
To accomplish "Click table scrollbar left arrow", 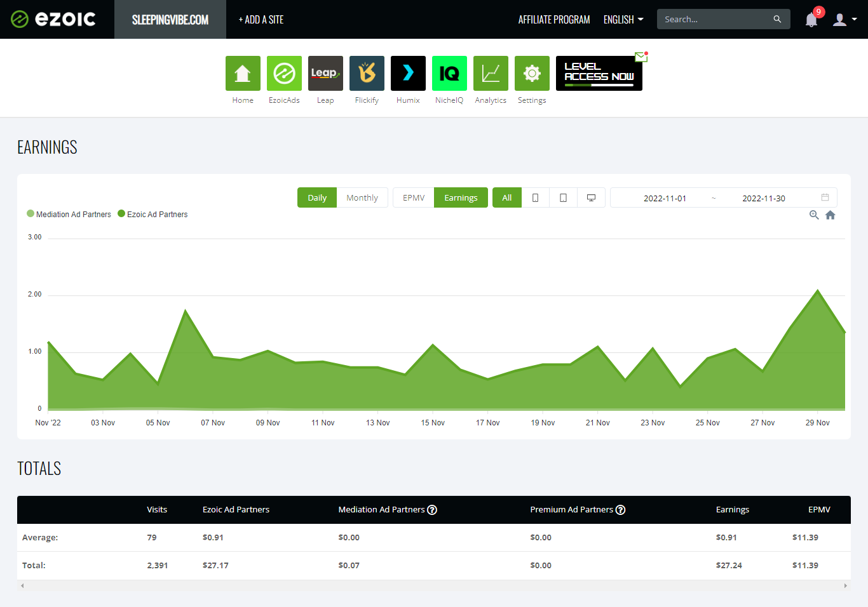I will (x=22, y=585).
